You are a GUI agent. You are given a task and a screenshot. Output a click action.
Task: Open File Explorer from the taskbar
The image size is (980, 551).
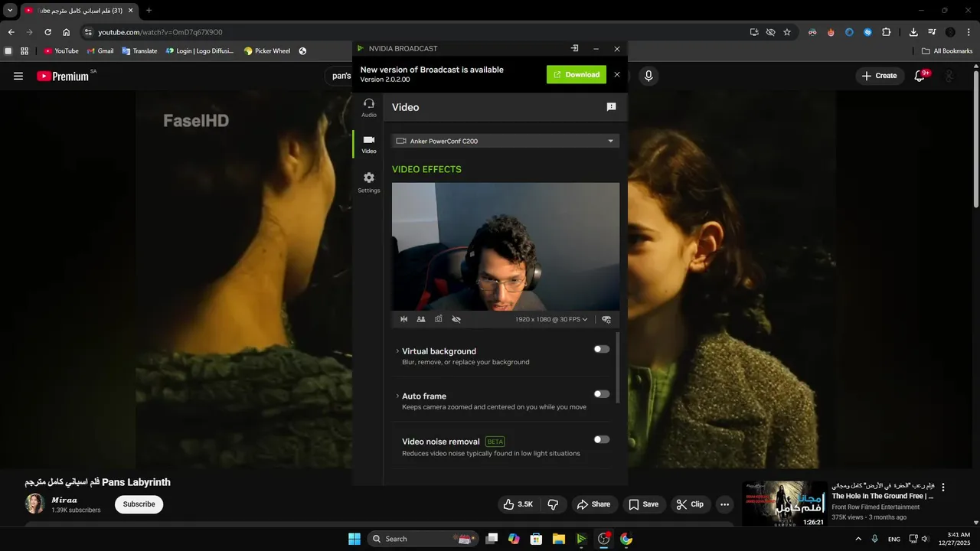(559, 539)
